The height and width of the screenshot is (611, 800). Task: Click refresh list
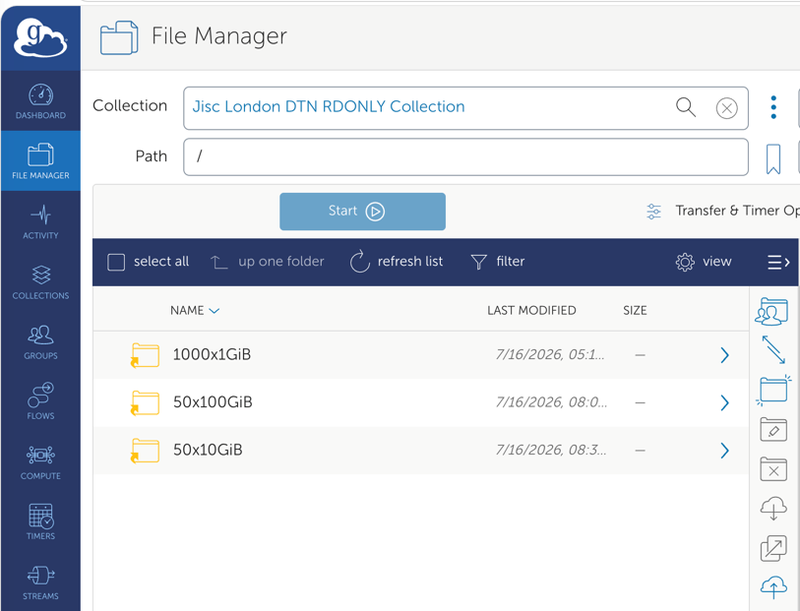point(396,262)
